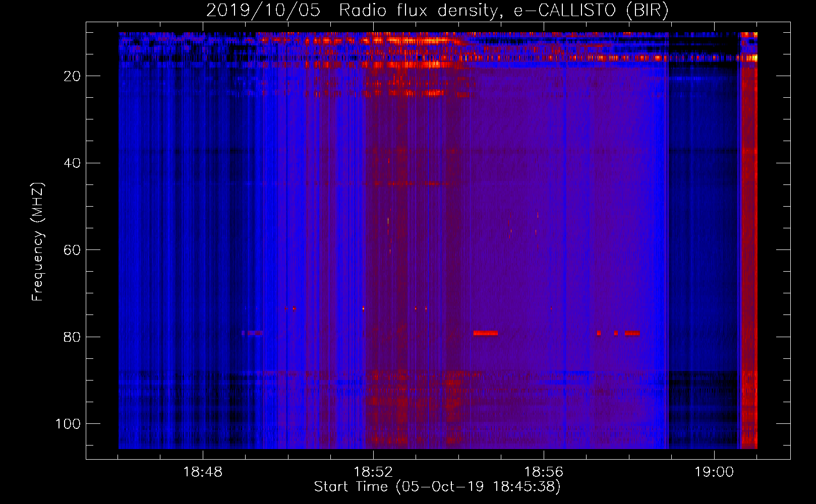Click the 20 frequency tick label

click(73, 76)
